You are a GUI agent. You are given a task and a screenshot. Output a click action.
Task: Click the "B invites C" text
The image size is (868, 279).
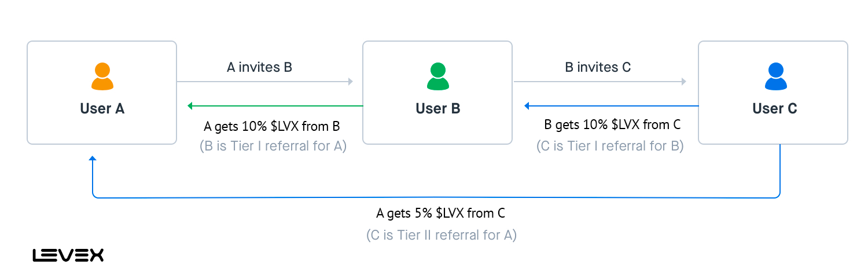point(598,67)
